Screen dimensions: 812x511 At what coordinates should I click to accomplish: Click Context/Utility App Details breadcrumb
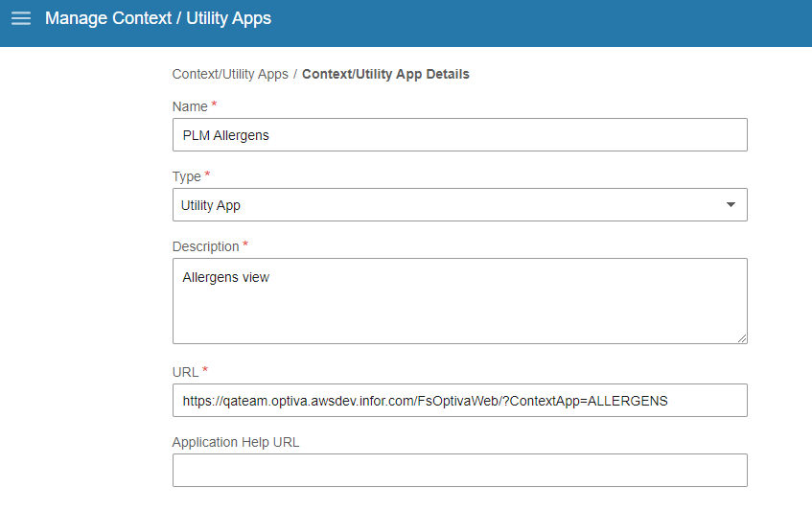pos(385,74)
